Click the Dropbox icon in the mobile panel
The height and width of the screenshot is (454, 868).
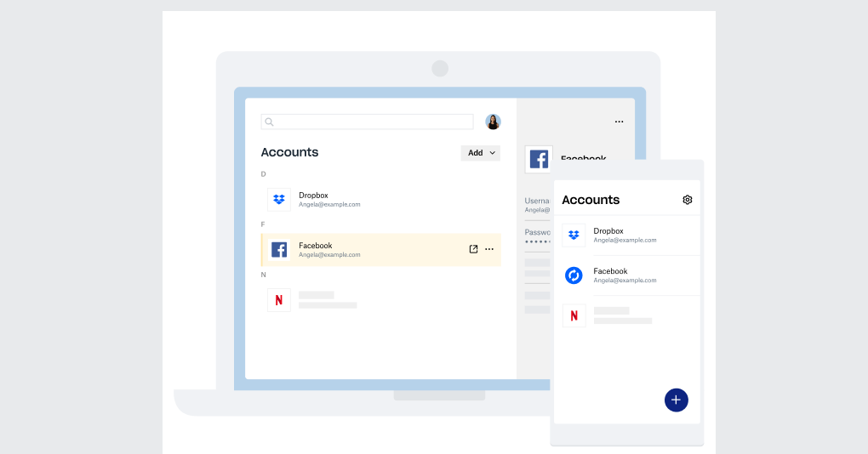click(x=574, y=235)
